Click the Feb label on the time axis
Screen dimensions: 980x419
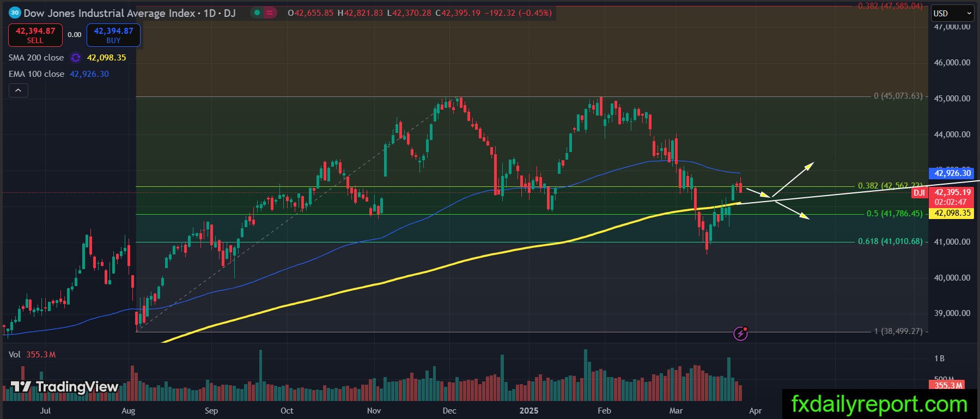(x=604, y=410)
